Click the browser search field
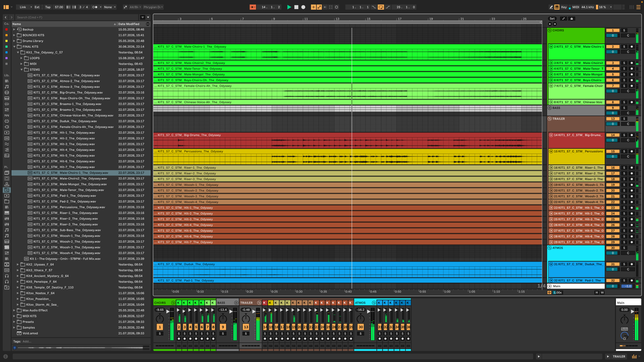This screenshot has width=644, height=362. (x=77, y=17)
